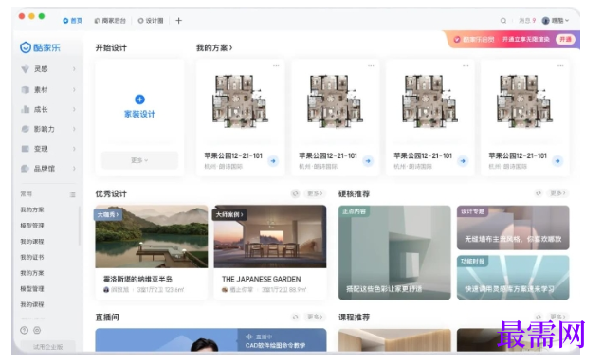Click the diamond icon beside 灵感
The width and height of the screenshot is (603, 364).
click(25, 69)
